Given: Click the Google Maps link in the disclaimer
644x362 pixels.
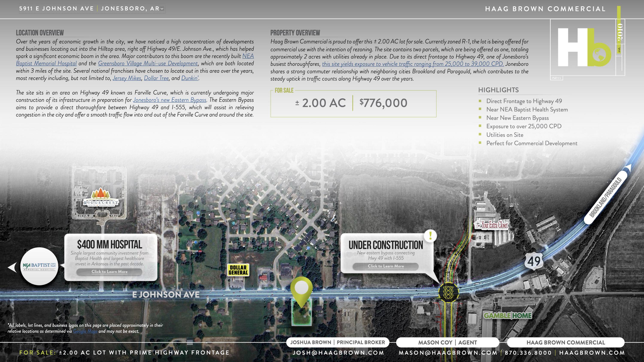Looking at the screenshot, I should tap(85, 331).
